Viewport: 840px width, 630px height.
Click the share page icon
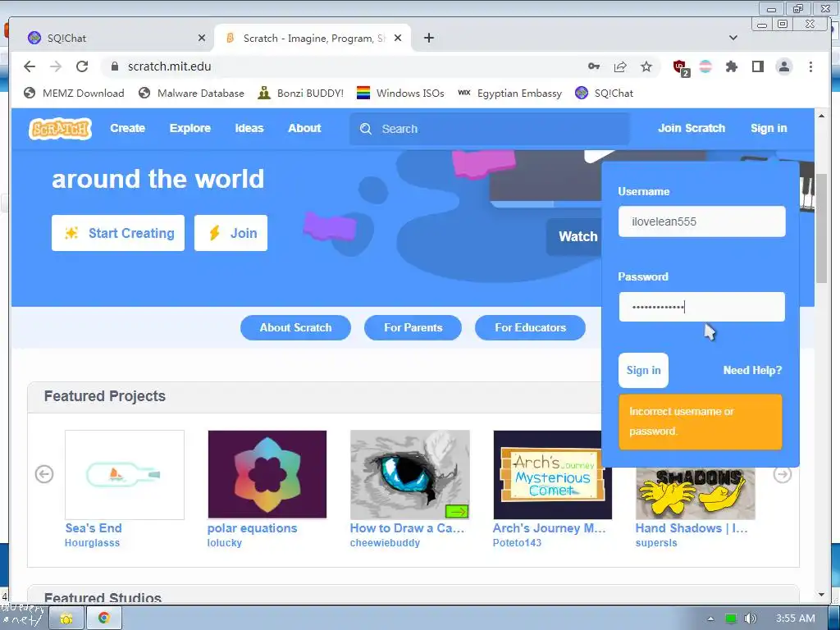pyautogui.click(x=620, y=66)
